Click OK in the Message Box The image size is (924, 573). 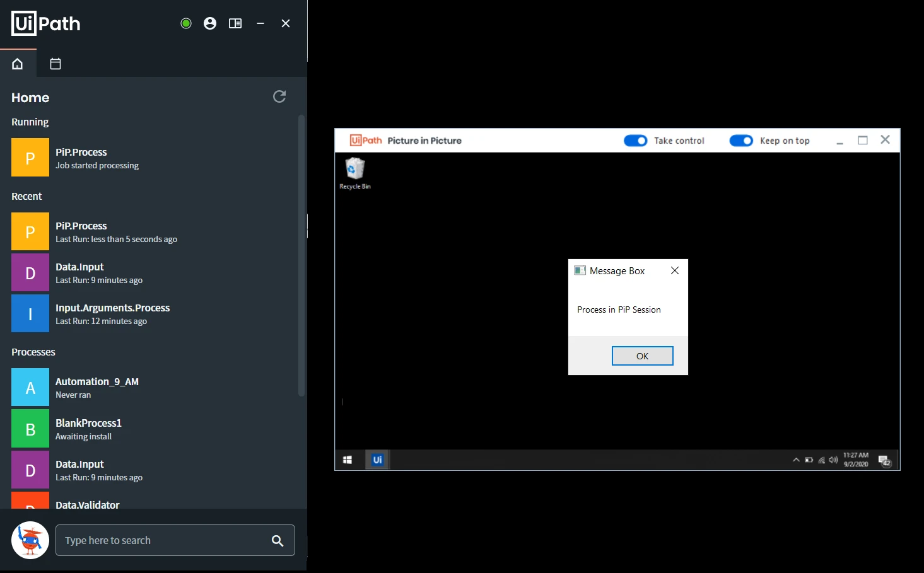pyautogui.click(x=643, y=356)
